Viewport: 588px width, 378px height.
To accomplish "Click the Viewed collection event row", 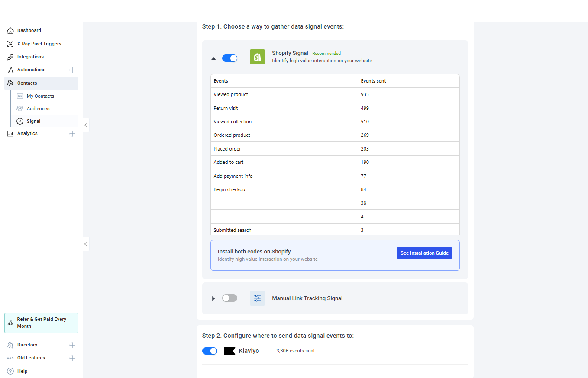I will [335, 122].
